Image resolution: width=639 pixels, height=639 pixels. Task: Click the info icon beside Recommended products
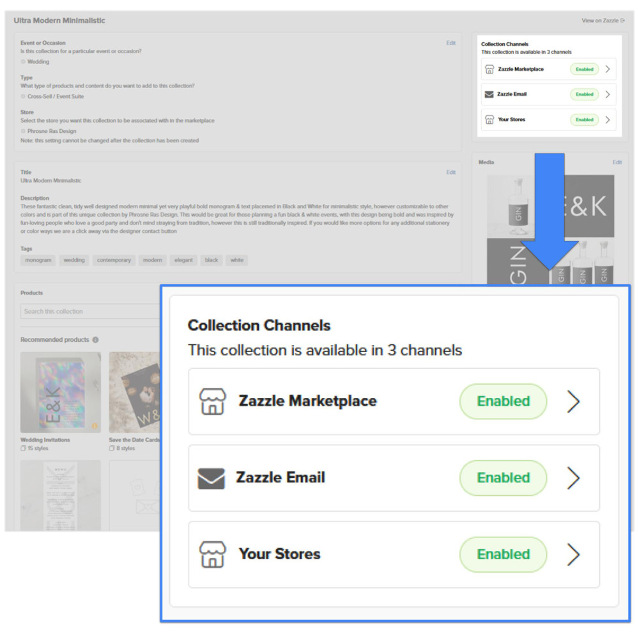pyautogui.click(x=95, y=339)
